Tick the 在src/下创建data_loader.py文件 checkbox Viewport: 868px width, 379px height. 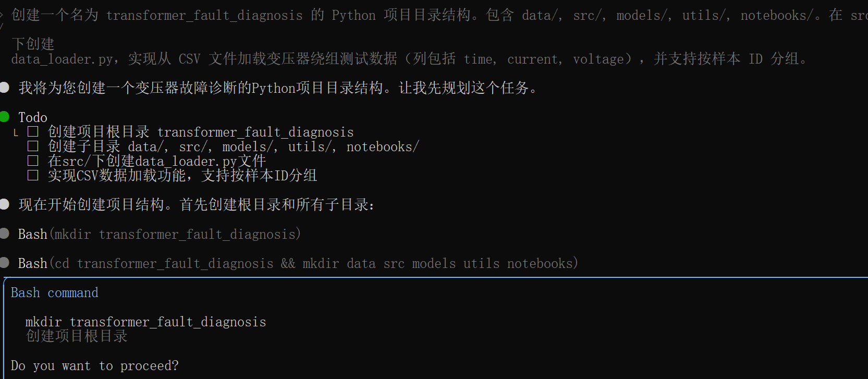coord(33,161)
